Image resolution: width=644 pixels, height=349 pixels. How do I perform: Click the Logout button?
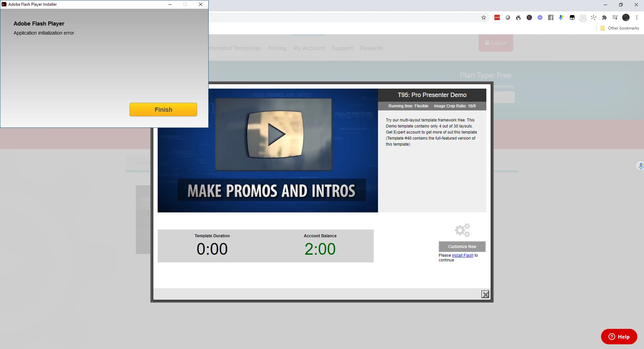(496, 43)
